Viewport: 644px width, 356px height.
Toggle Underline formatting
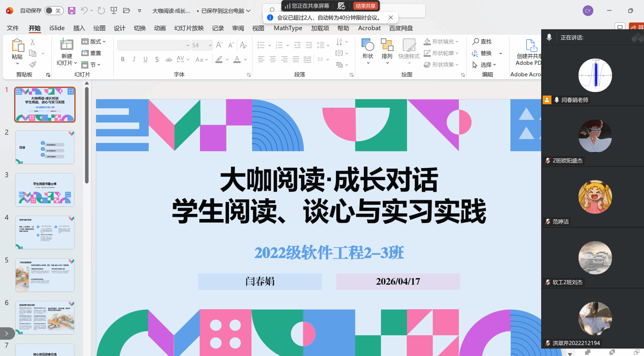pyautogui.click(x=145, y=59)
